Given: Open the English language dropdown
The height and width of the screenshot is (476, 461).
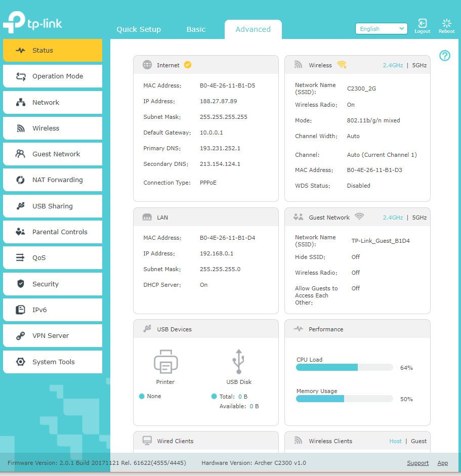Looking at the screenshot, I should coord(381,29).
